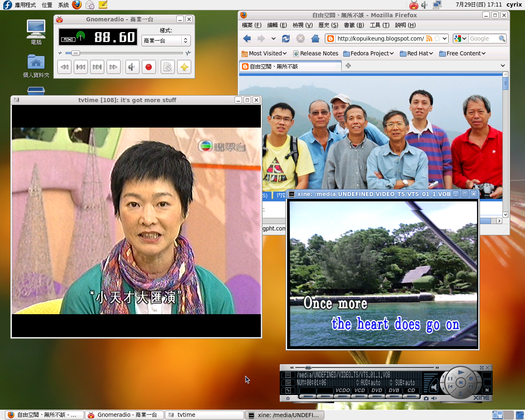Screen dimensions: 525x420
Task: Click the search magnifier icon in Firefox
Action: (x=502, y=39)
